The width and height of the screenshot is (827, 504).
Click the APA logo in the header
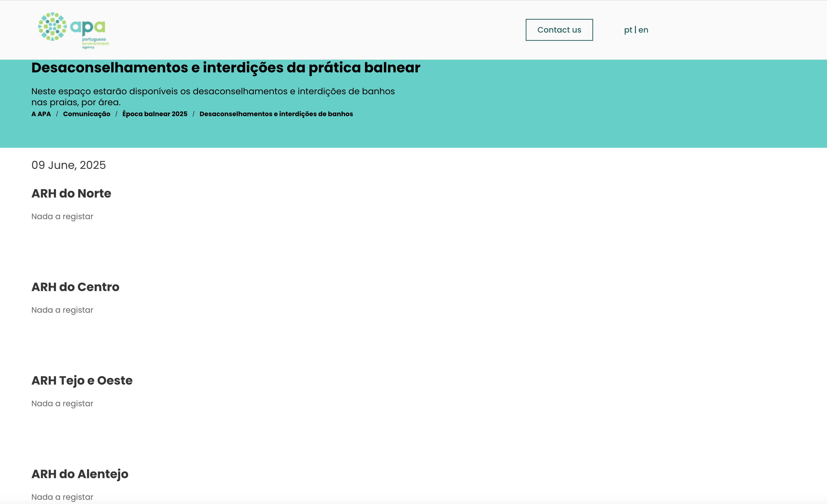click(73, 31)
